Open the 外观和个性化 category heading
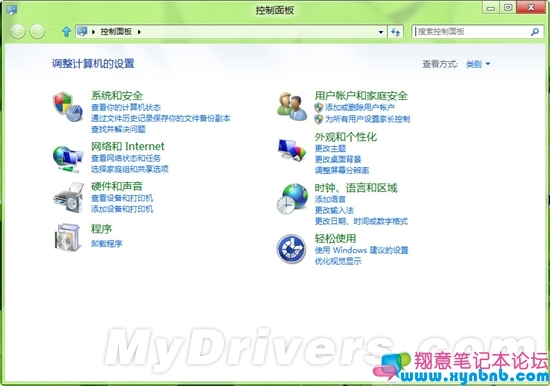 pyautogui.click(x=346, y=137)
